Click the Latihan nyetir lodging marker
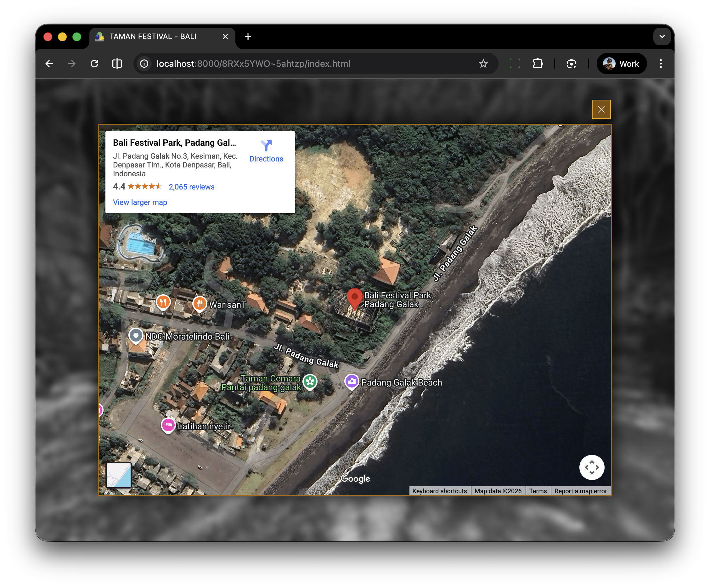 pos(168,425)
